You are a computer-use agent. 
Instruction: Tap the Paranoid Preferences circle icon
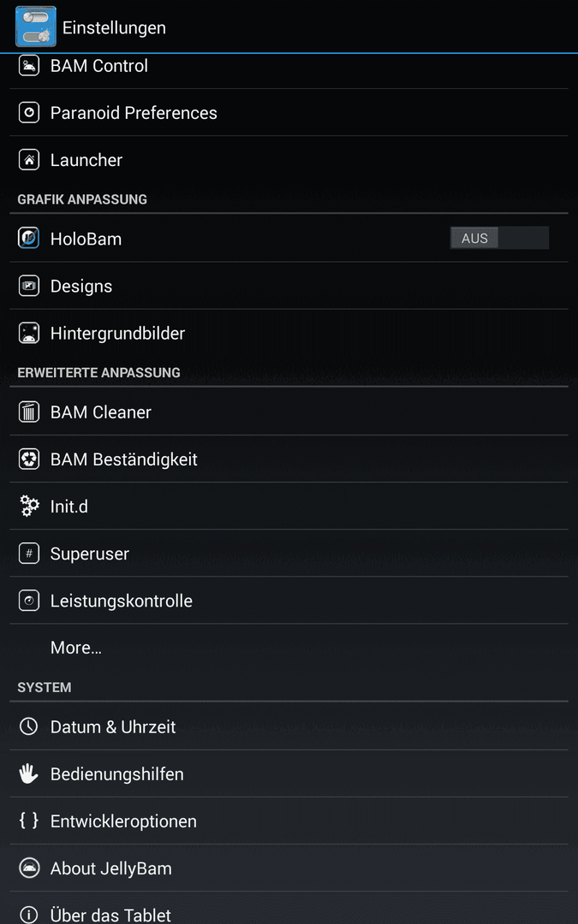point(29,113)
